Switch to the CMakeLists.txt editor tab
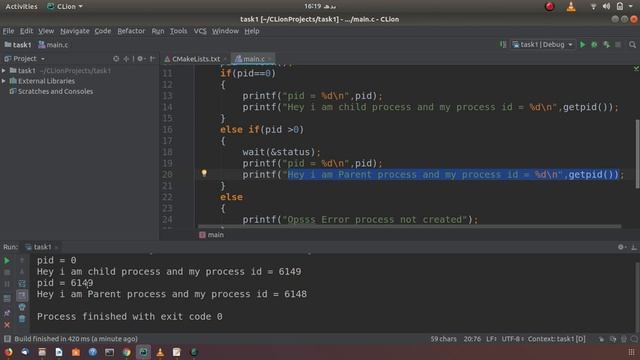The height and width of the screenshot is (360, 640). pos(195,59)
